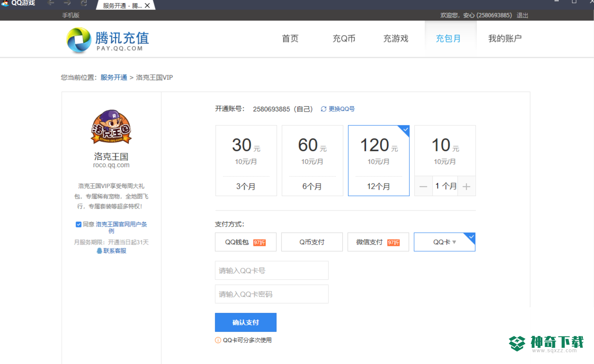The image size is (594, 364).
Task: Click the 更换QQ号 link
Action: point(342,109)
